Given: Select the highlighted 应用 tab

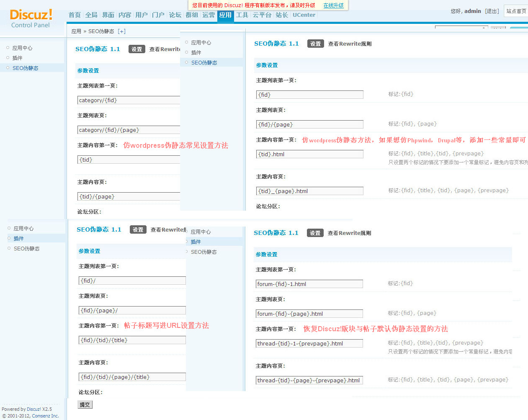Looking at the screenshot, I should pyautogui.click(x=225, y=15).
